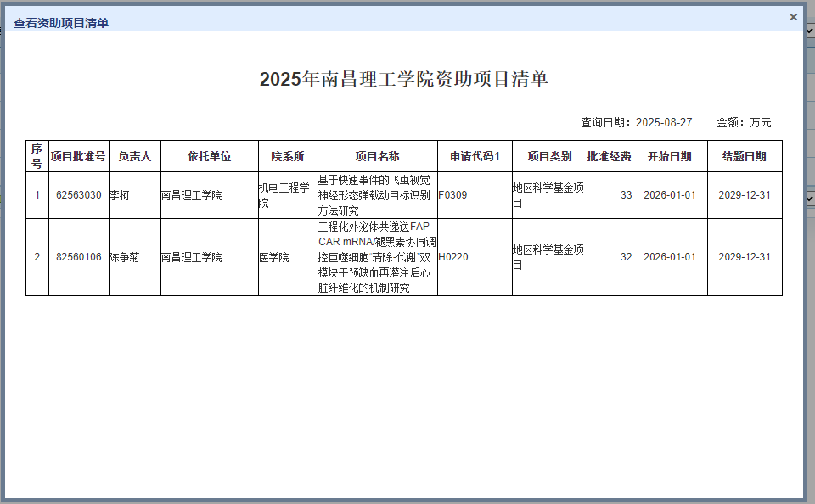Select application code F0309
This screenshot has width=815, height=504.
[x=452, y=195]
